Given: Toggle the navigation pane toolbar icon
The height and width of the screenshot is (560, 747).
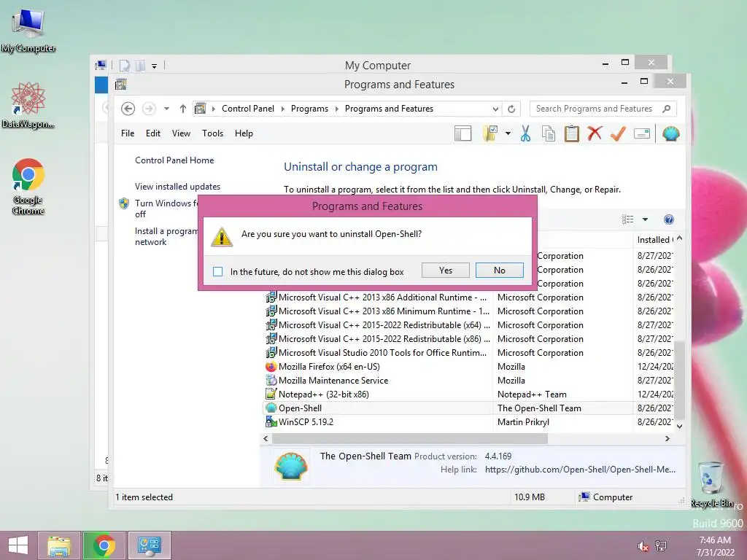Looking at the screenshot, I should tap(462, 134).
